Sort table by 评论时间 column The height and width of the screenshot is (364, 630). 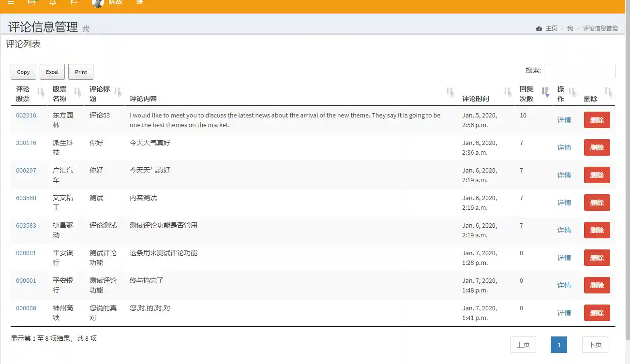pyautogui.click(x=507, y=92)
